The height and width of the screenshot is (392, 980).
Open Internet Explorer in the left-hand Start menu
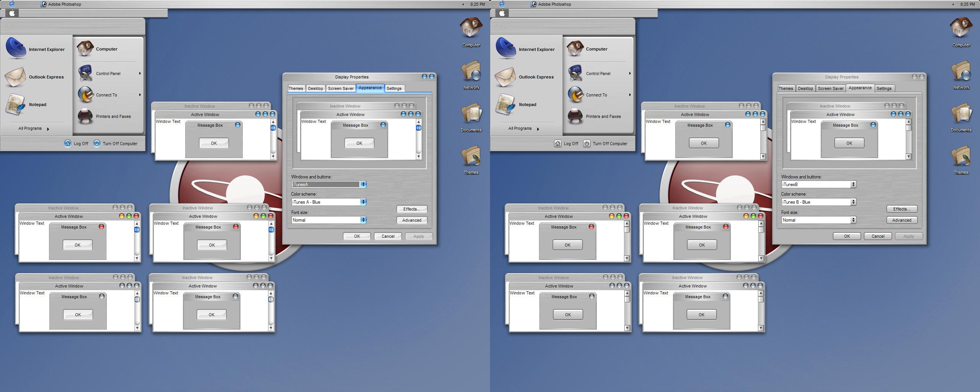click(35, 49)
